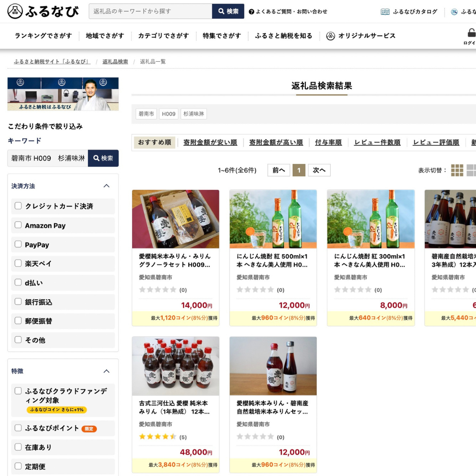Viewport: 476px width, 476px height.
Task: Click the 48,000円 price text
Action: coord(196,452)
